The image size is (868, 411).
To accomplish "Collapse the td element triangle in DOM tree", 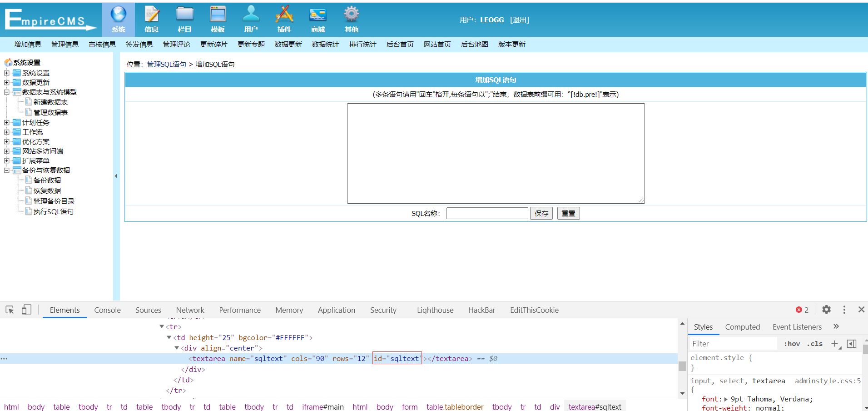I will click(169, 337).
